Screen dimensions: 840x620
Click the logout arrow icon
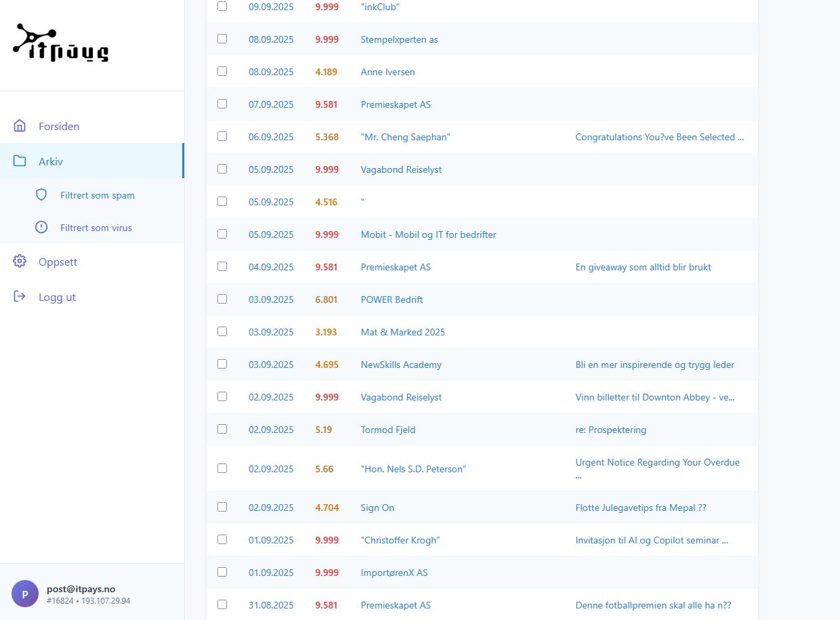[20, 297]
